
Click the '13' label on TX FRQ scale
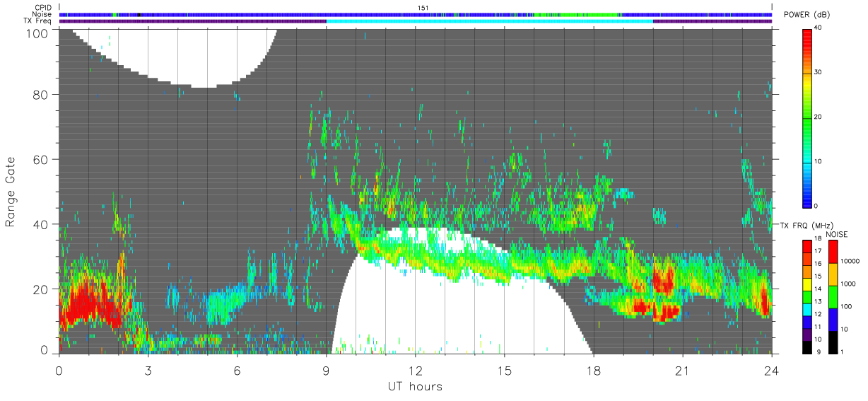[x=819, y=301]
